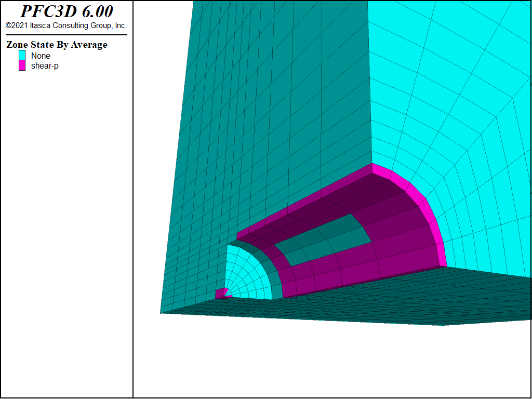Viewport: 532px width, 399px height.
Task: Click the Itasca Consulting Group copyright line
Action: (66, 25)
